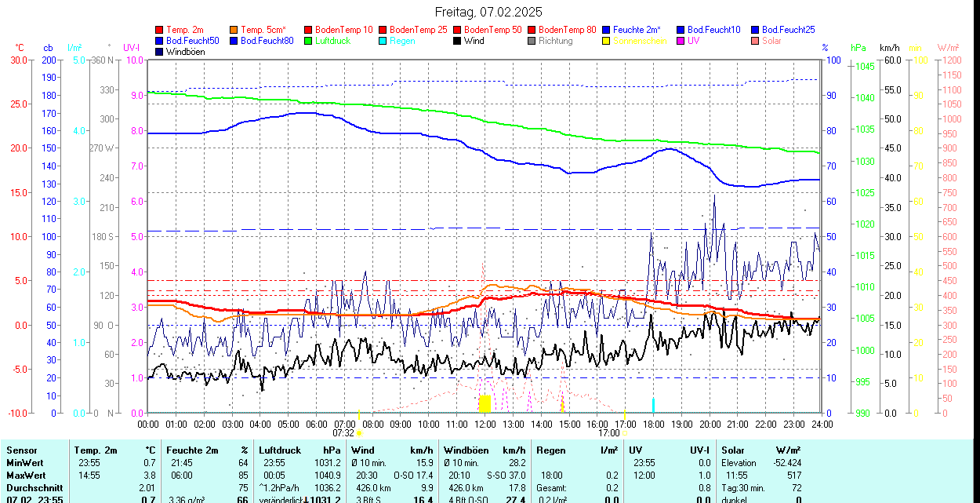Click the magenta UV legend square
Screen dimensions: 980x503
[681, 41]
